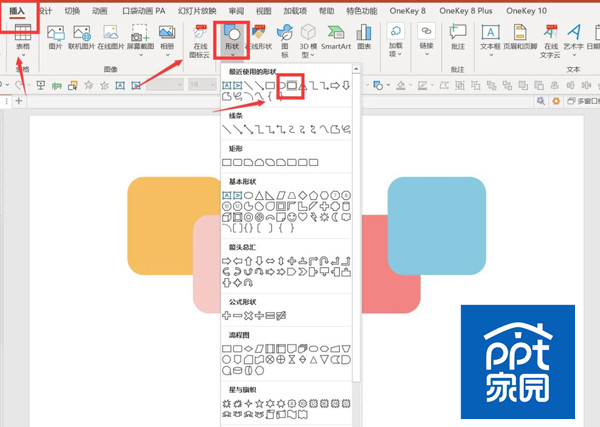This screenshot has height=427, width=600.
Task: Choose the lightning bolt shape
Action: [313, 217]
